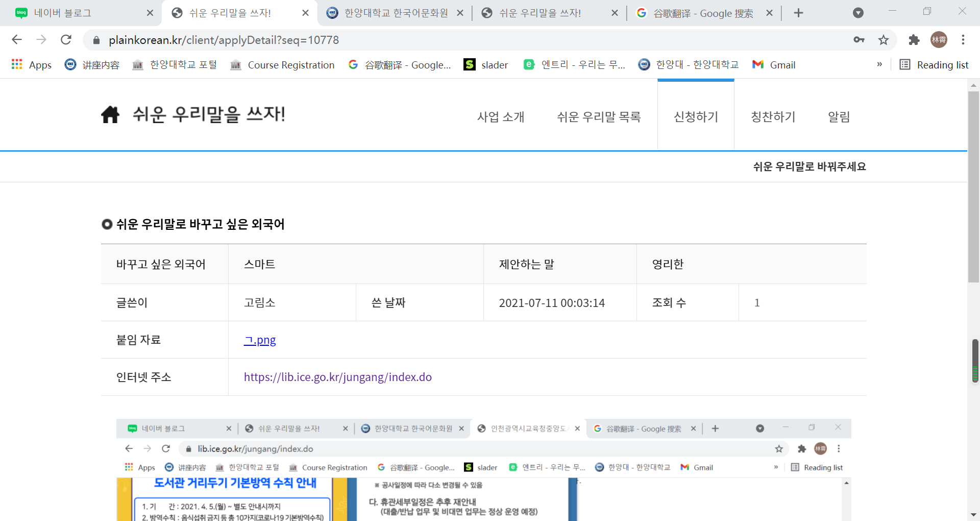Viewport: 980px width, 521px height.
Task: Click the Chrome profile avatar
Action: (939, 40)
